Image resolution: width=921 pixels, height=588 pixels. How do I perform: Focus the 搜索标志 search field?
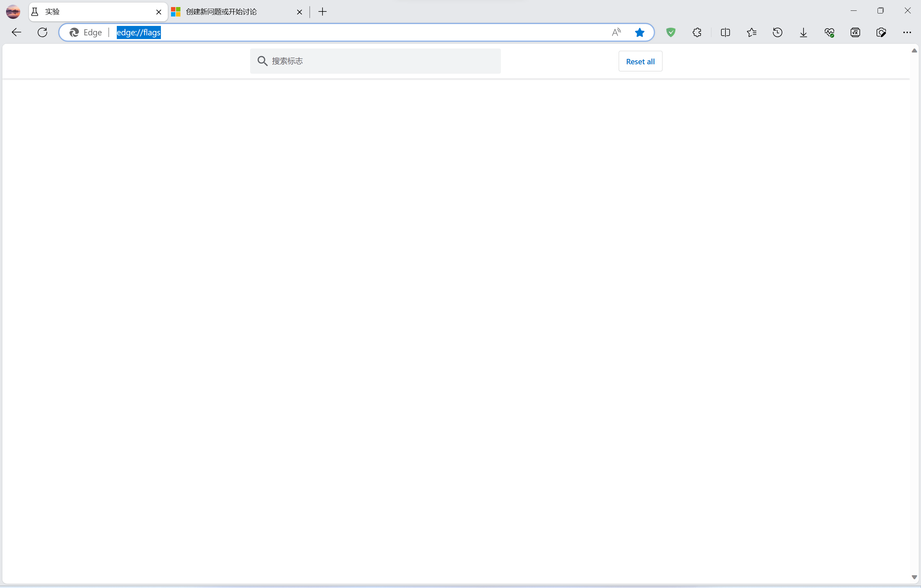point(375,61)
